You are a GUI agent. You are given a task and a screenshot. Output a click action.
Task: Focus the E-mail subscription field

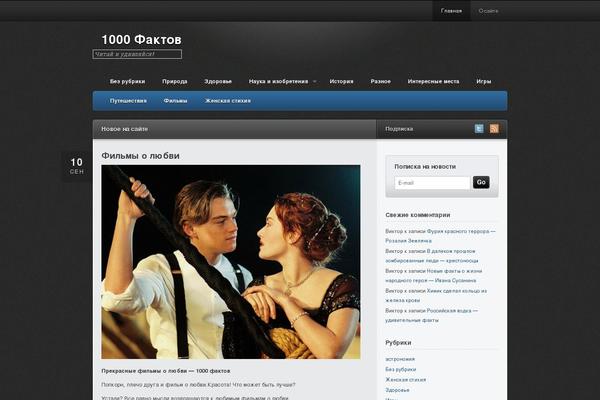(x=432, y=183)
